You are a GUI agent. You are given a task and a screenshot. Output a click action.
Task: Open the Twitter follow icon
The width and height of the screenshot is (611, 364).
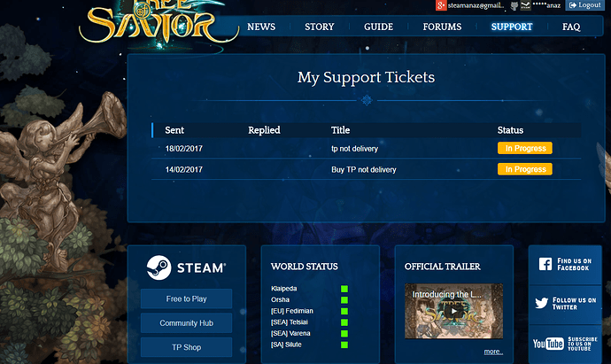click(541, 303)
